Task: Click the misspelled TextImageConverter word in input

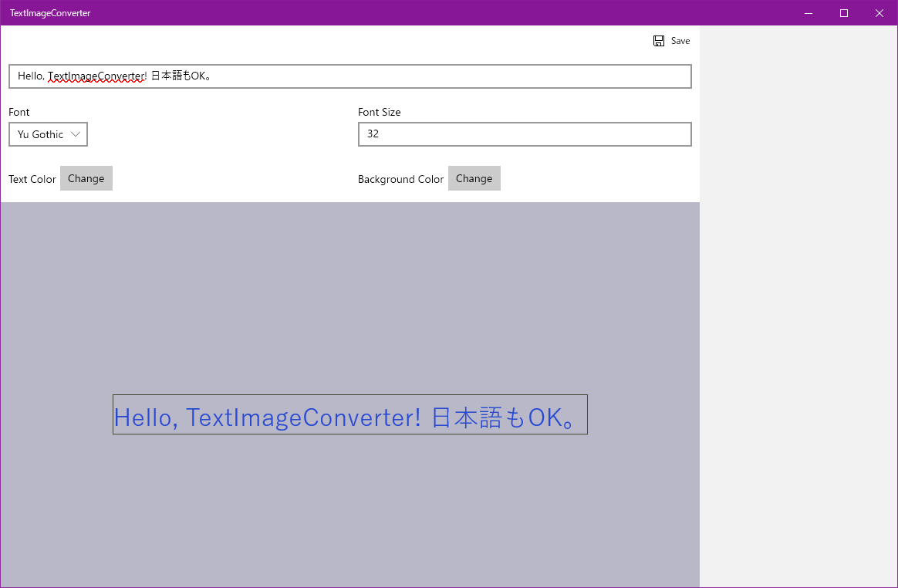Action: coord(96,76)
